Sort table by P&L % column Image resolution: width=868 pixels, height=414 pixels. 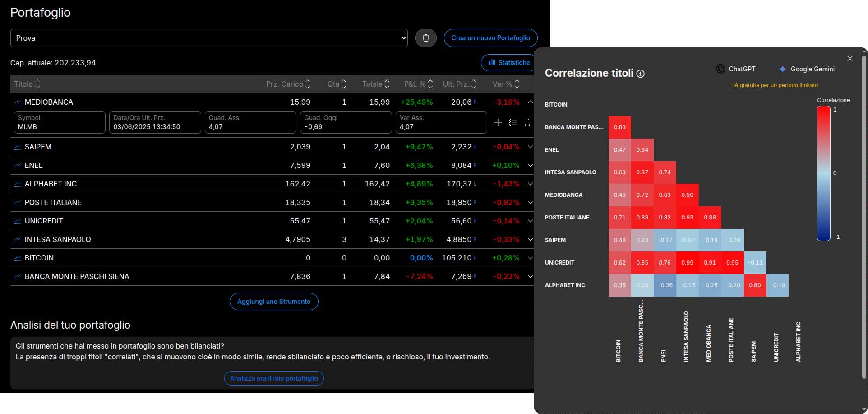click(x=419, y=84)
